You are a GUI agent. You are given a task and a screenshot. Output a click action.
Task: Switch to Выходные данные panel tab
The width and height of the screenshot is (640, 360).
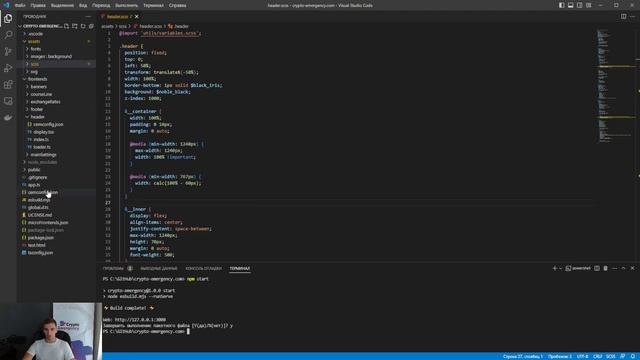(159, 268)
